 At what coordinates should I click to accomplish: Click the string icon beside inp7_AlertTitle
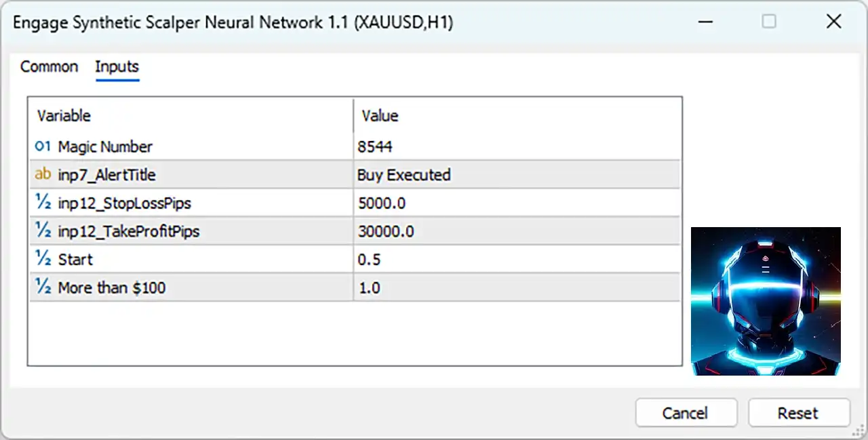(x=43, y=175)
